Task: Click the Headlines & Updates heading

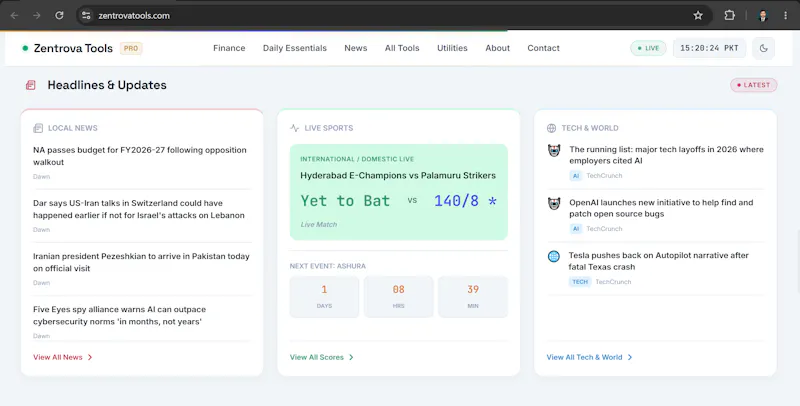Action: click(107, 85)
